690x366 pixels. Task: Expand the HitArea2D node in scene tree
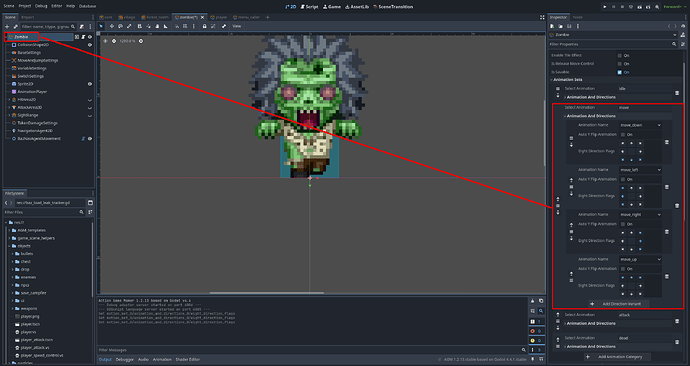click(9, 100)
